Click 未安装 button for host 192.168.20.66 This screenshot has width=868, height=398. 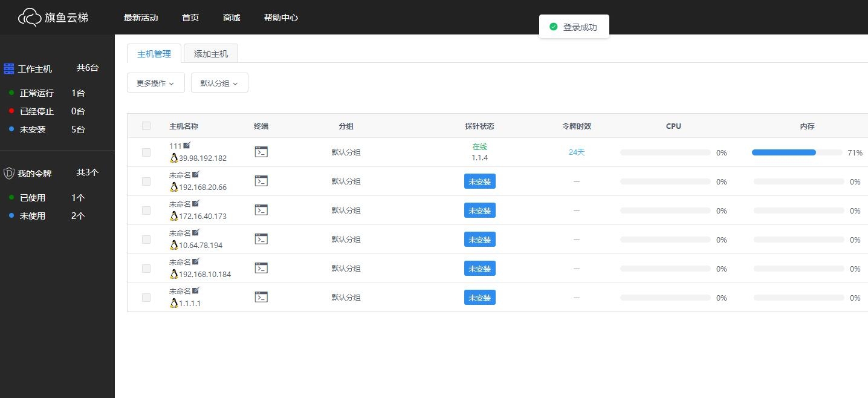coord(479,181)
